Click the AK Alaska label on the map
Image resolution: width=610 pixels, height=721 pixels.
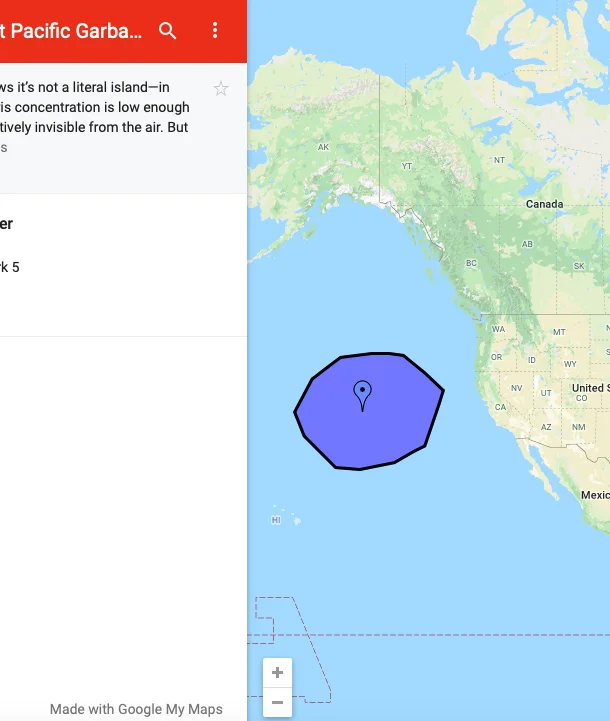click(x=323, y=147)
